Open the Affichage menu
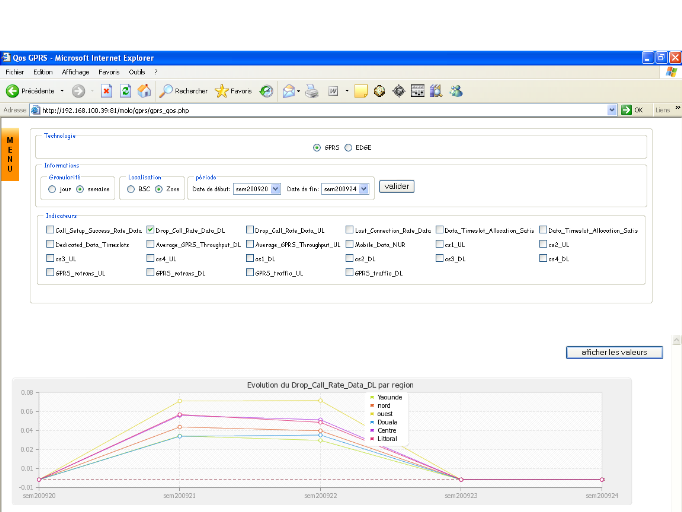 click(75, 72)
